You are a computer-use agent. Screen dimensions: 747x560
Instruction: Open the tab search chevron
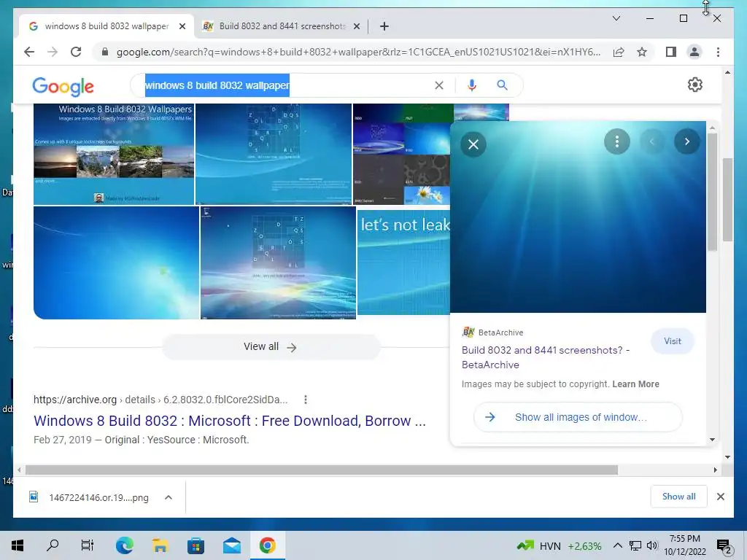[x=616, y=18]
